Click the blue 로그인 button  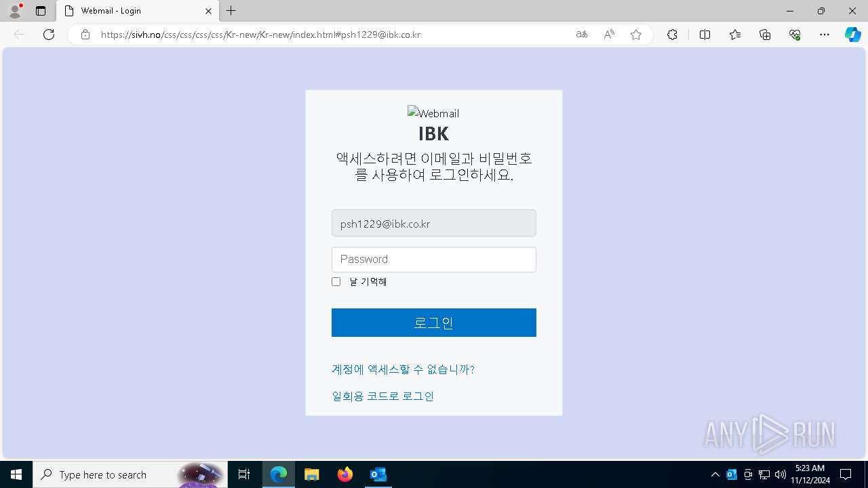coord(434,323)
